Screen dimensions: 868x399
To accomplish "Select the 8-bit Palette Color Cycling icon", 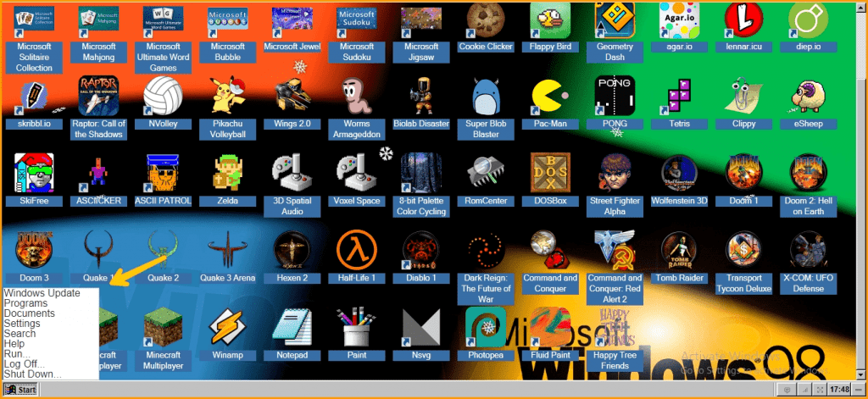I will 421,173.
